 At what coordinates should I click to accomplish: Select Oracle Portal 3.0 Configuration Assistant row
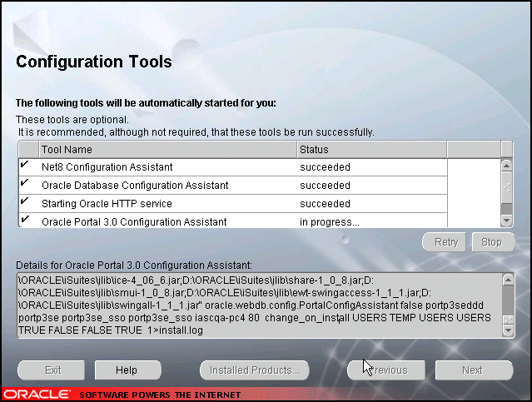[233, 221]
